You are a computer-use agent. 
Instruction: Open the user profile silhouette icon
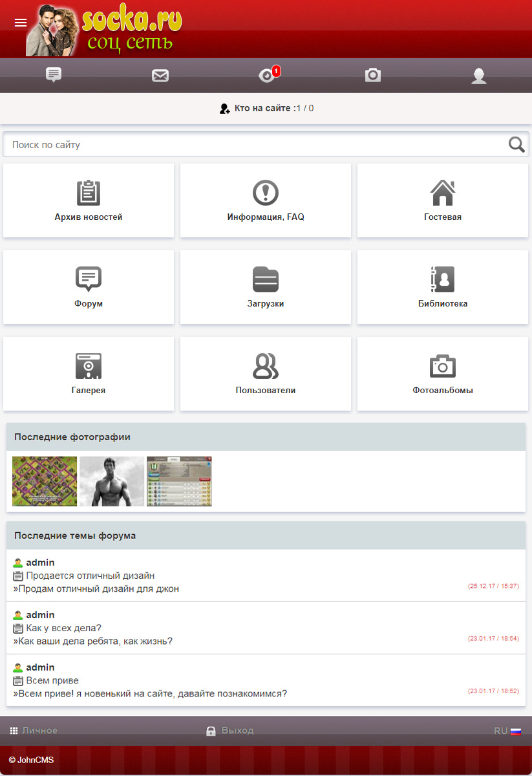pyautogui.click(x=479, y=76)
